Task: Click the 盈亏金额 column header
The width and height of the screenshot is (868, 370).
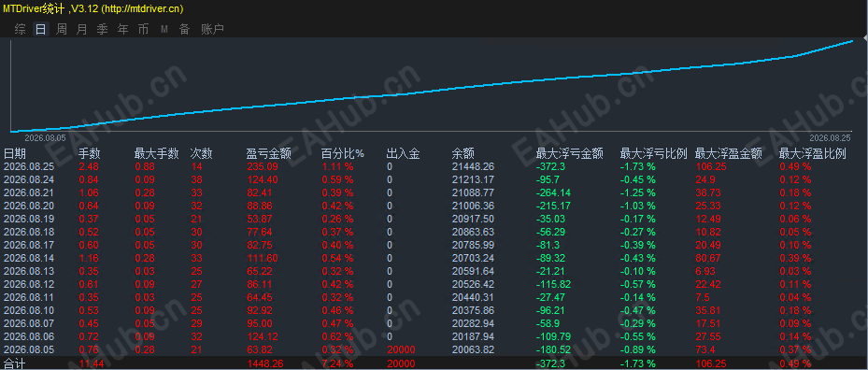Action: click(x=268, y=154)
